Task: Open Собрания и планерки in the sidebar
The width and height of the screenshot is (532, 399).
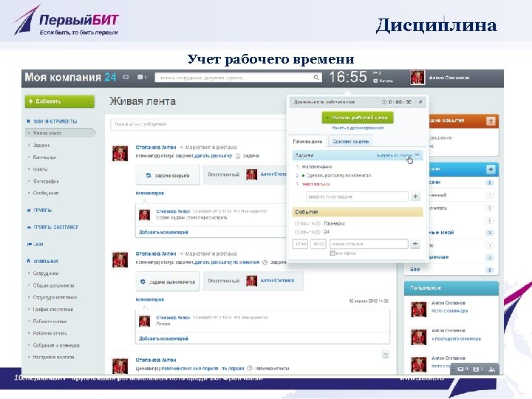Action: [x=56, y=345]
